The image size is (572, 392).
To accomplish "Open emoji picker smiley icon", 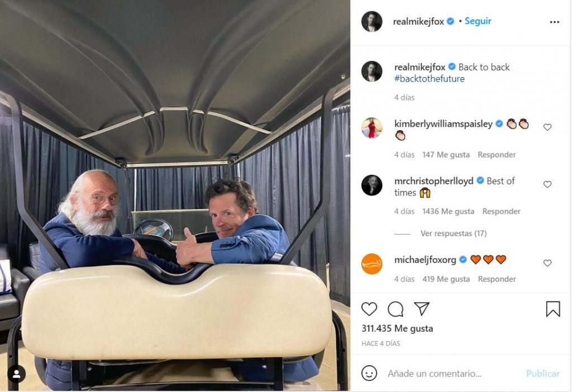I will (x=369, y=373).
